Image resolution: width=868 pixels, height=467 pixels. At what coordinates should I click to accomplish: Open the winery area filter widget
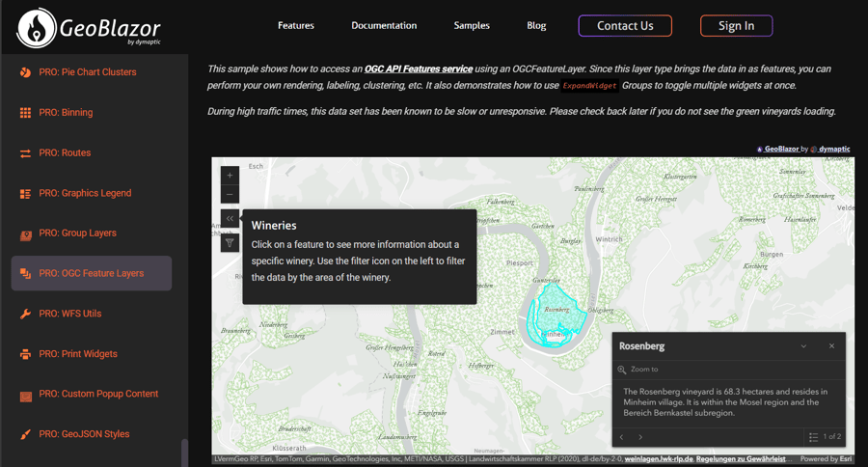pos(230,243)
